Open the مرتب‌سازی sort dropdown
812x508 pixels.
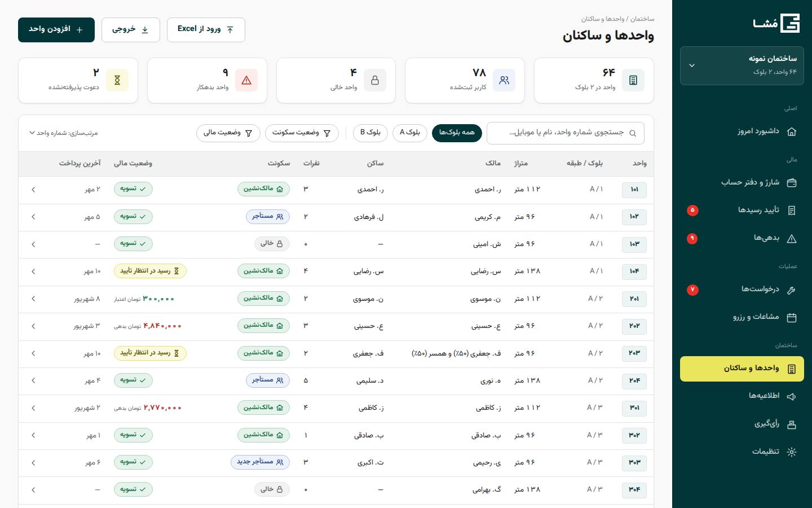pyautogui.click(x=63, y=133)
